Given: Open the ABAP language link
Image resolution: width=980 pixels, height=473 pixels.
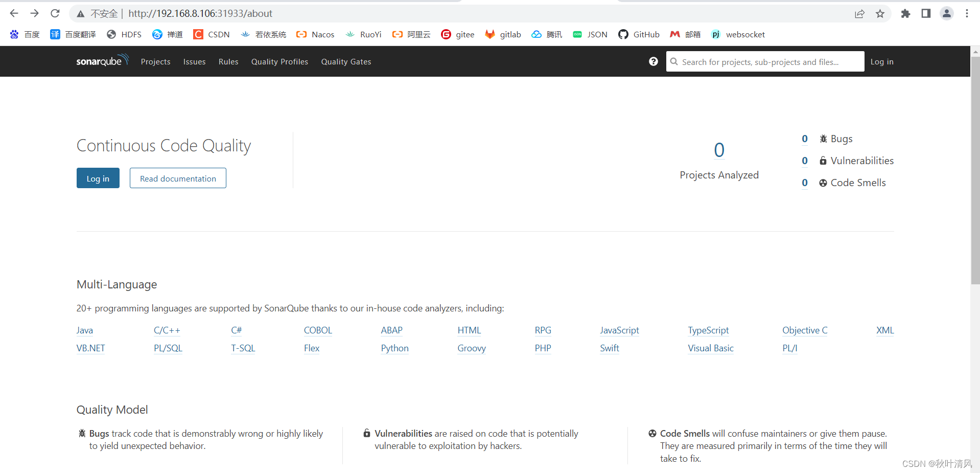Looking at the screenshot, I should [x=392, y=330].
